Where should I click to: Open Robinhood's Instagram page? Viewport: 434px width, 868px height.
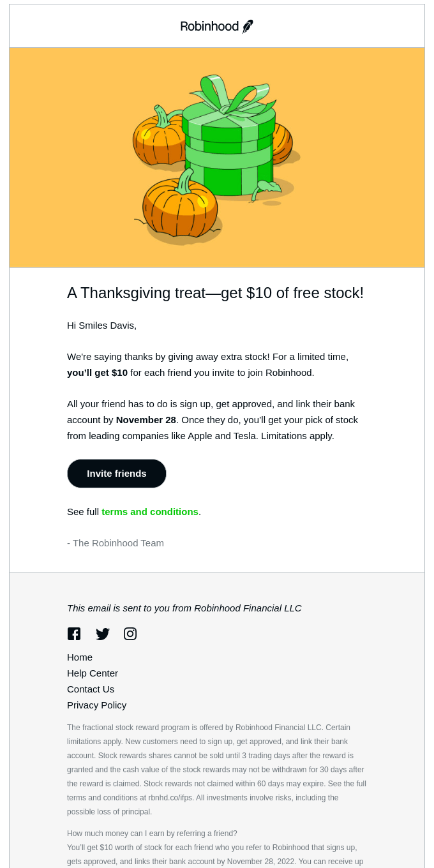pos(130,633)
